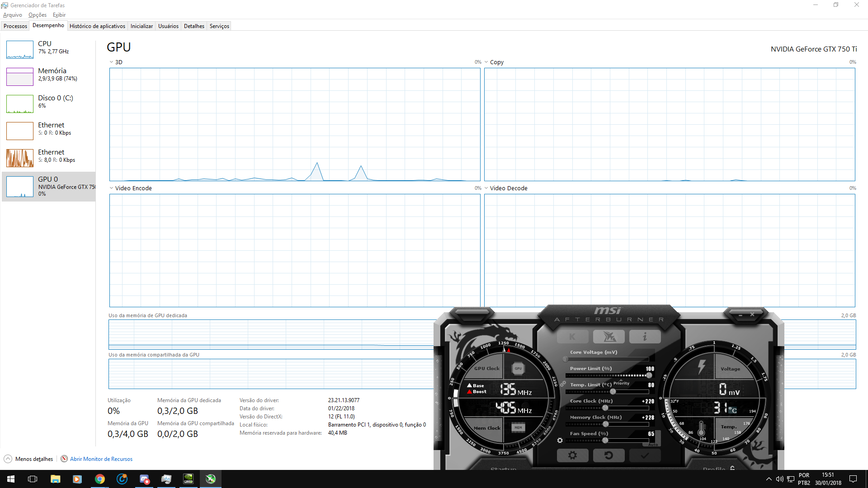The image size is (868, 488).
Task: Click the fan speed settings gear icon
Action: (x=560, y=440)
